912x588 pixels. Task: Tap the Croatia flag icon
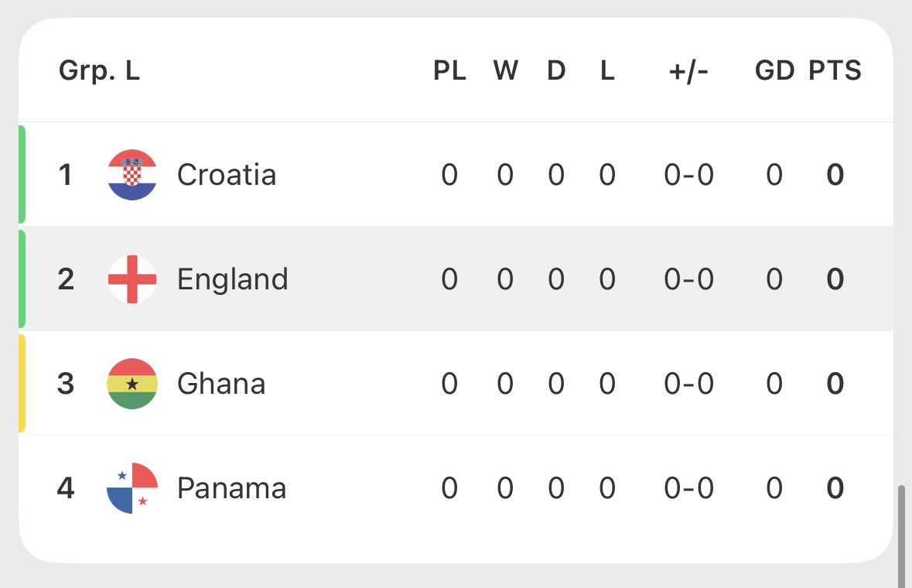click(132, 175)
